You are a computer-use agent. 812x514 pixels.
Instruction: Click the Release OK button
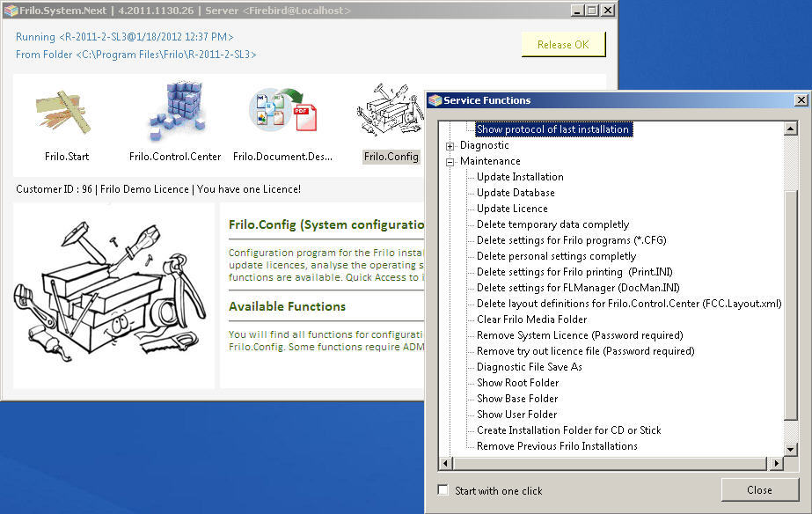coord(563,45)
